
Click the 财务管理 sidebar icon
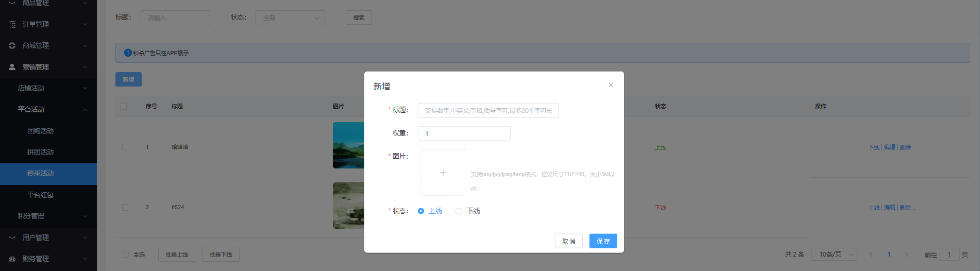tap(12, 259)
